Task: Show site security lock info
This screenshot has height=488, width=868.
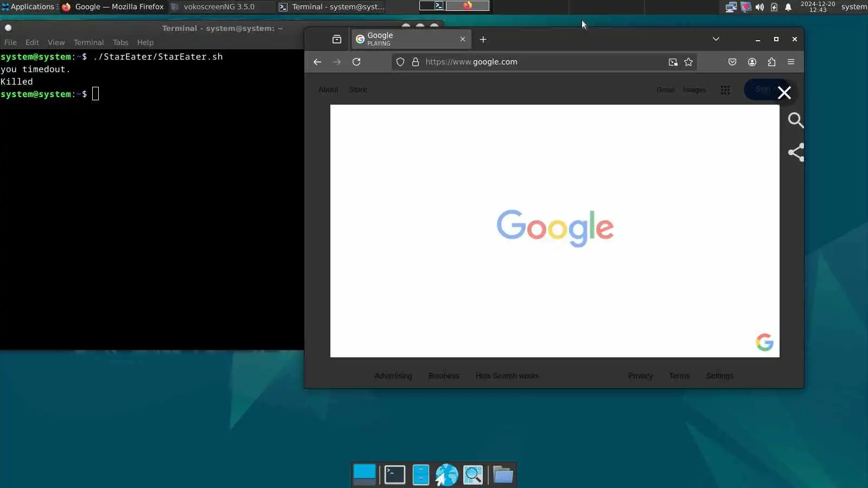Action: click(x=416, y=62)
